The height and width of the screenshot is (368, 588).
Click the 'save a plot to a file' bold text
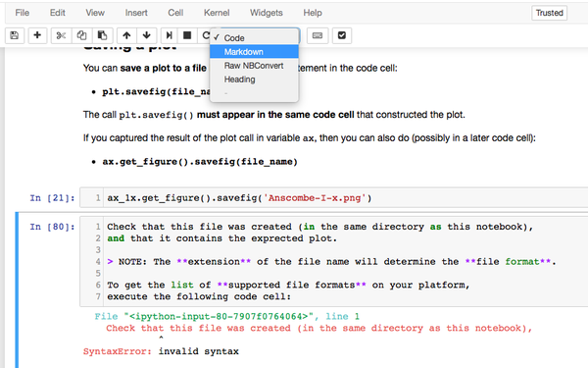click(164, 68)
